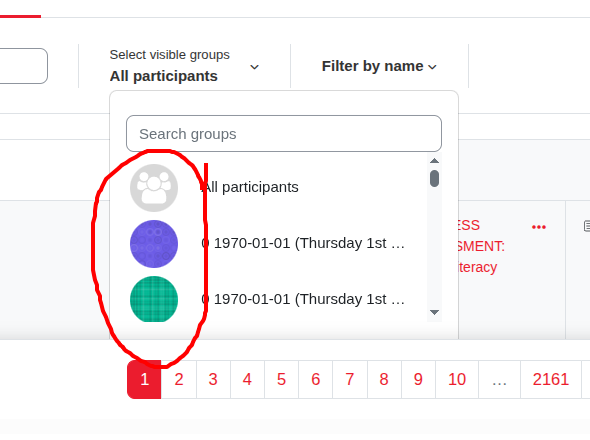The image size is (590, 440).
Task: Select the first 1970-01-01 Thursday group entry
Action: [303, 243]
